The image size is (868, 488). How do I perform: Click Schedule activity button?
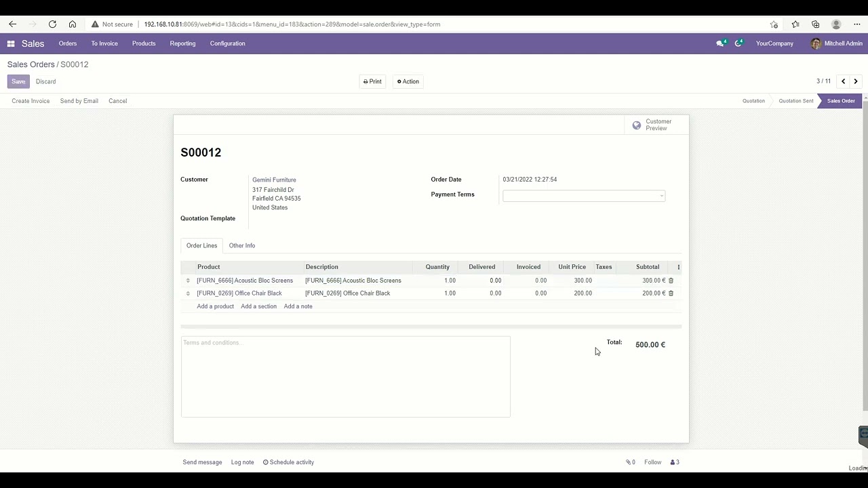coord(289,462)
